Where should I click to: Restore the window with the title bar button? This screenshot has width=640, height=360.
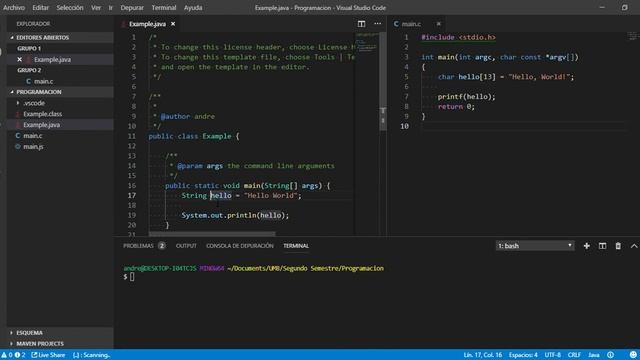click(624, 7)
